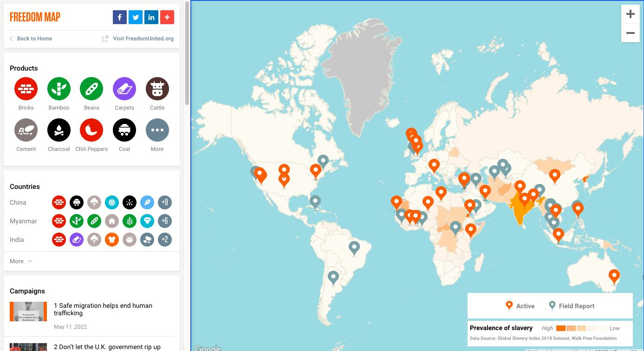Click the orange marker on Australia
Image resolution: width=644 pixels, height=351 pixels.
[614, 276]
